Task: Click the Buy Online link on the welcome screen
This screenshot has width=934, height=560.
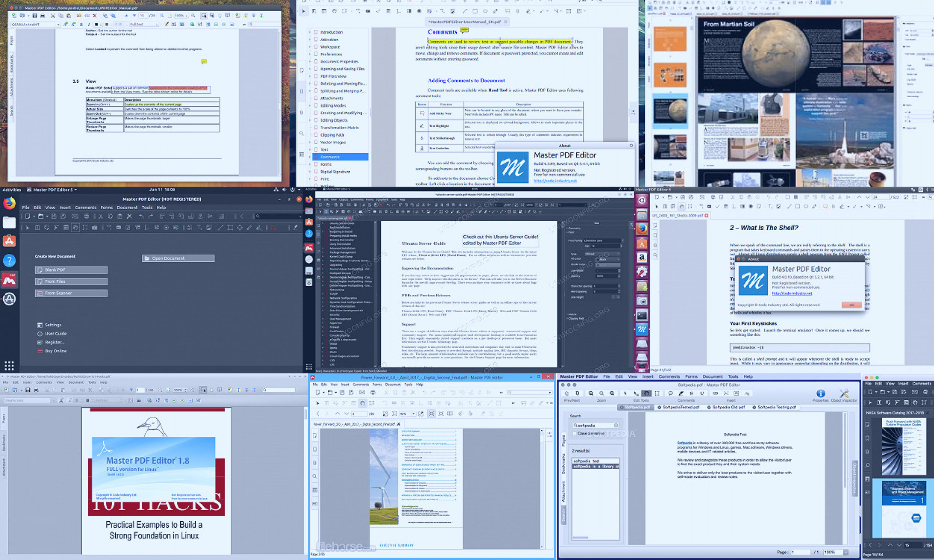Action: point(56,351)
